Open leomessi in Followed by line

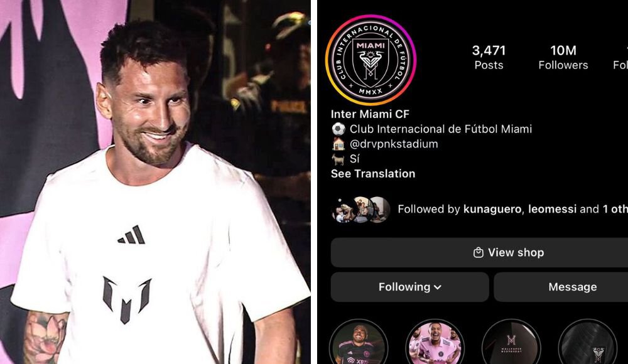click(x=552, y=209)
